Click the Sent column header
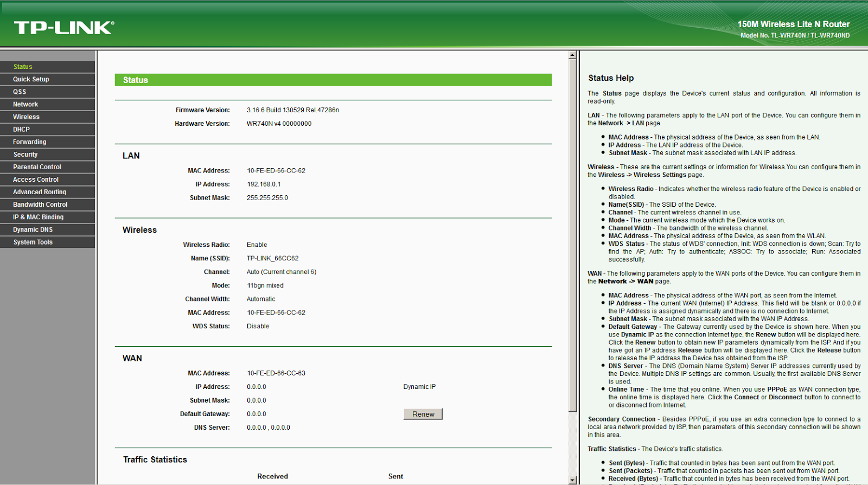This screenshot has width=868, height=485. (x=395, y=476)
